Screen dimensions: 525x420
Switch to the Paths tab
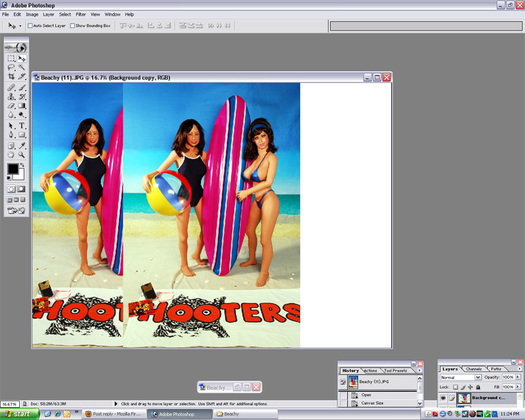point(496,369)
